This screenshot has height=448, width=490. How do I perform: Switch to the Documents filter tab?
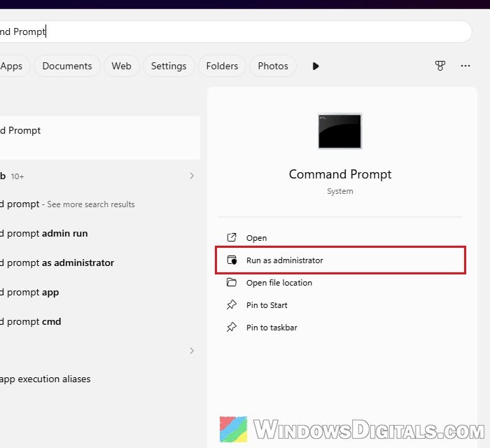pos(67,66)
